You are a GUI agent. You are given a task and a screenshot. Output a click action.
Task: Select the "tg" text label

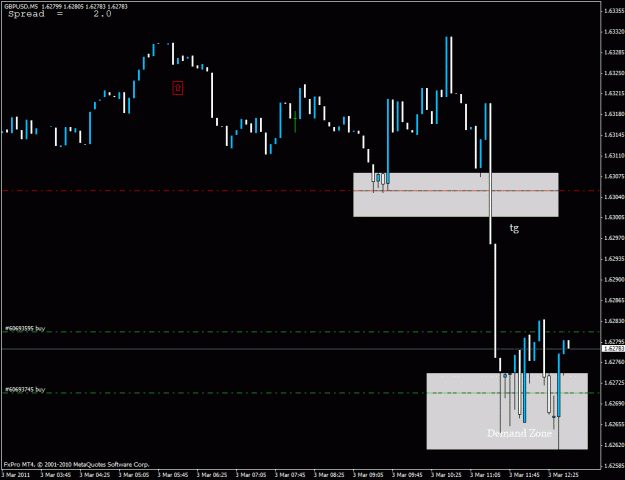click(x=514, y=228)
